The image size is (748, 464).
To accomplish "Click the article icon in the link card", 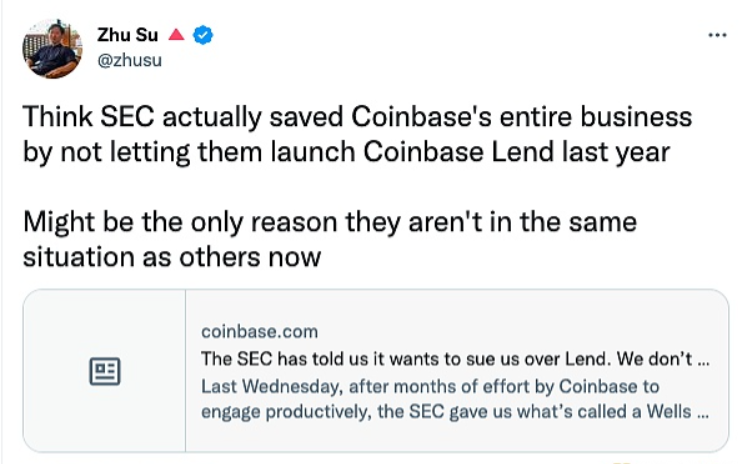I will 105,371.
